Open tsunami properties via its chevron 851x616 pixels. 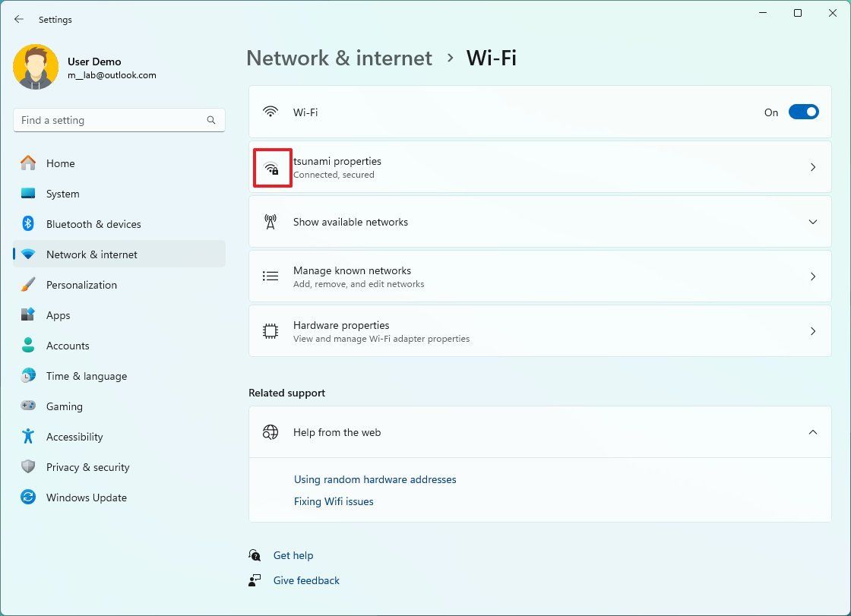[813, 167]
